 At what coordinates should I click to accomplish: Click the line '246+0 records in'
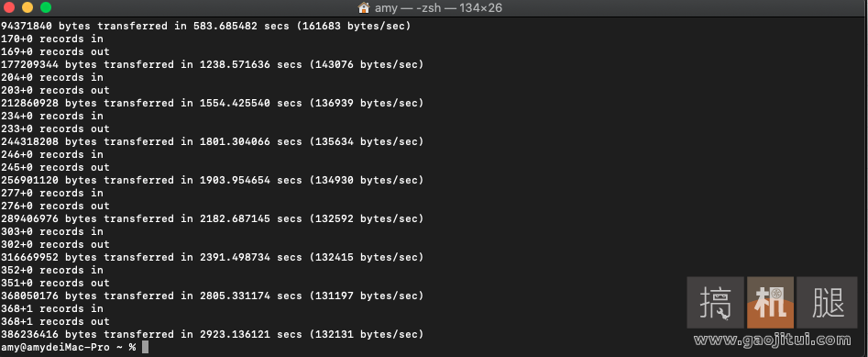pyautogui.click(x=52, y=154)
